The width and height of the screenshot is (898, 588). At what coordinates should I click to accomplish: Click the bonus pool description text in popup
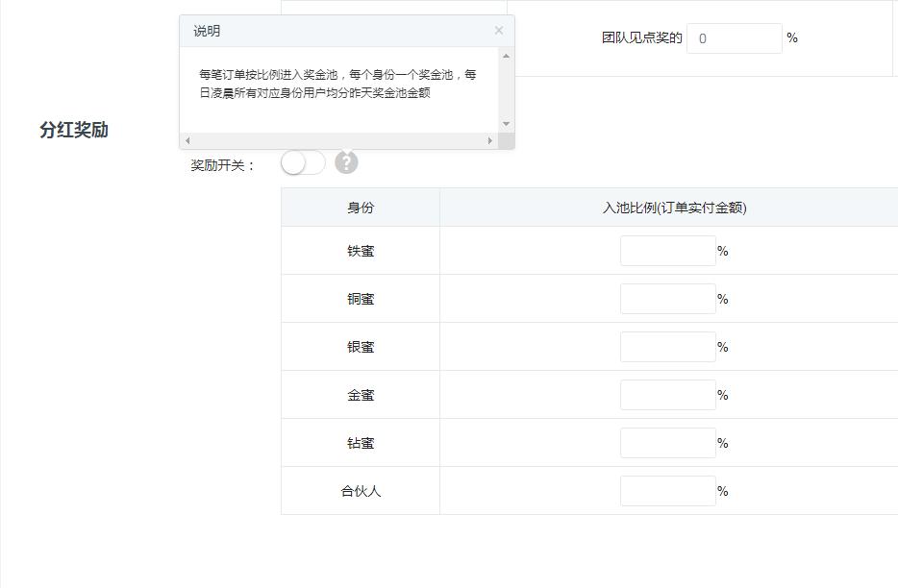pos(341,82)
